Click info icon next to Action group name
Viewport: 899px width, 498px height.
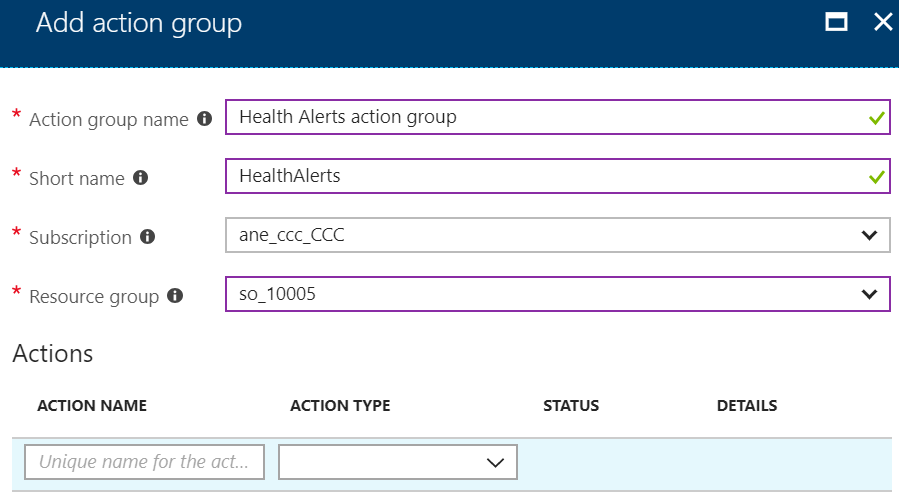(x=205, y=119)
